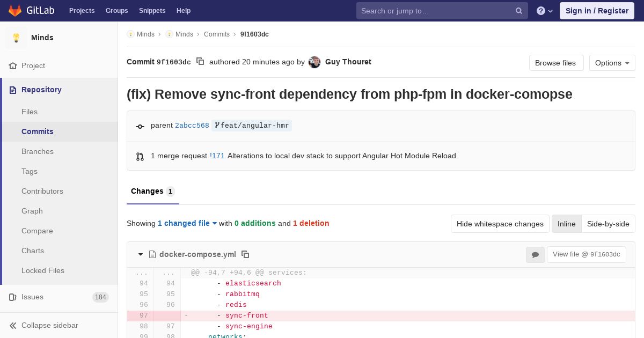Click Guy Thouret's avatar
644x338 pixels.
[x=314, y=62]
